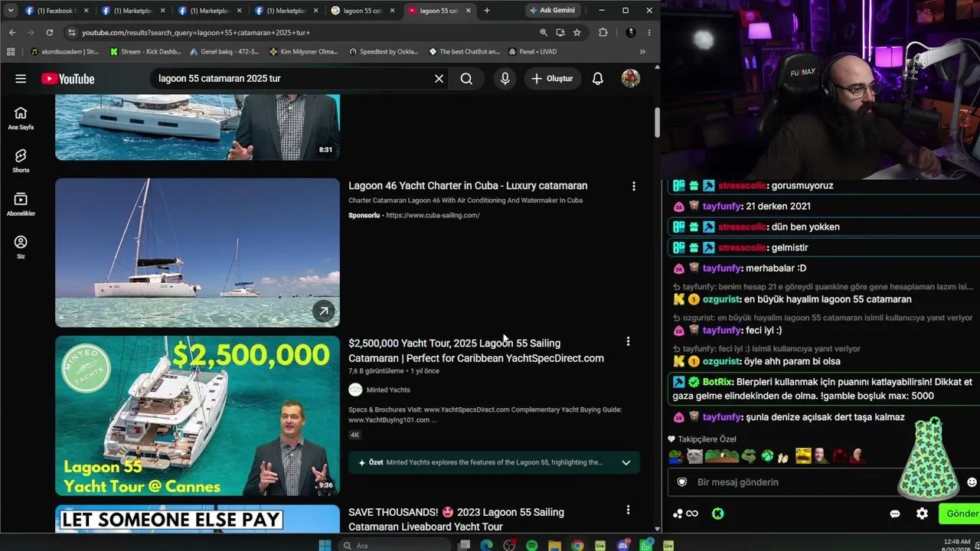The image size is (980, 551).
Task: Select the active YouTube lagoon 55 tab
Action: coord(439,11)
